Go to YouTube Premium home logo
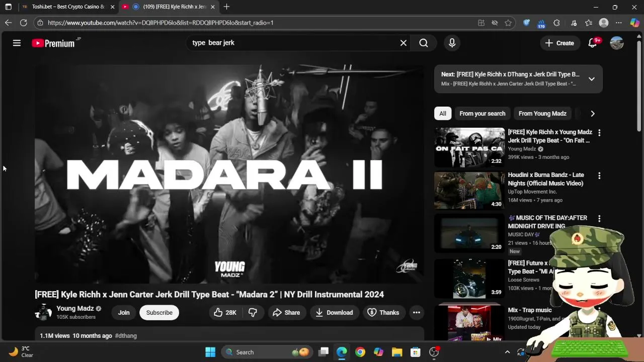Image resolution: width=644 pixels, height=362 pixels. (53, 43)
